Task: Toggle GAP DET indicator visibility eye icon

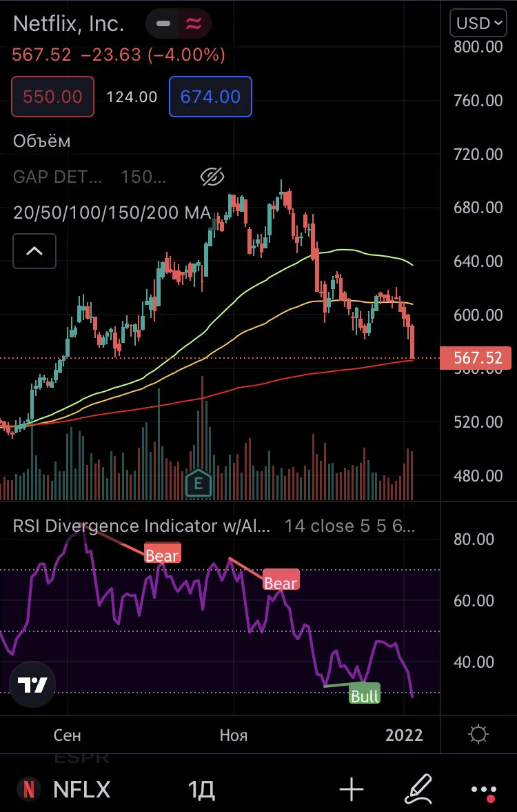Action: [x=212, y=177]
